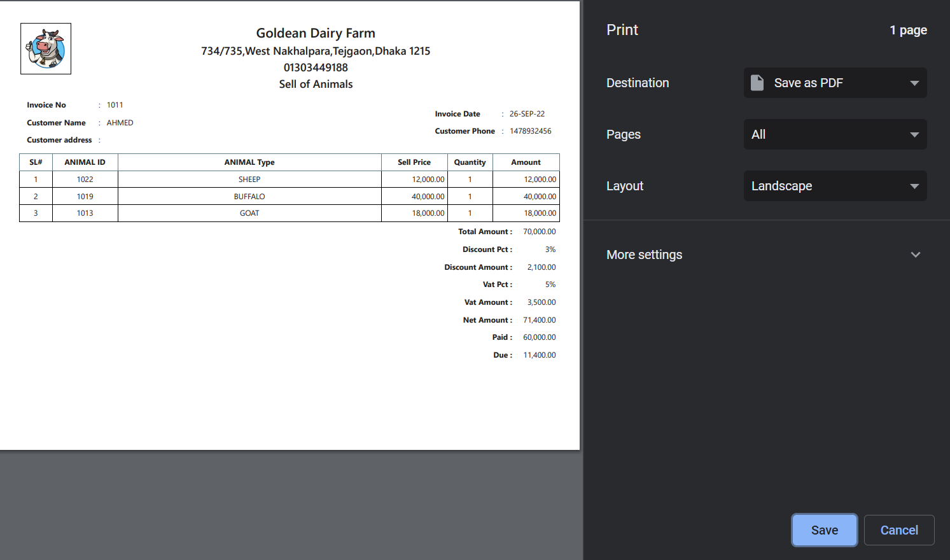Click the Vat Amount value 3,500.00
Viewport: 950px width, 560px height.
(x=541, y=302)
